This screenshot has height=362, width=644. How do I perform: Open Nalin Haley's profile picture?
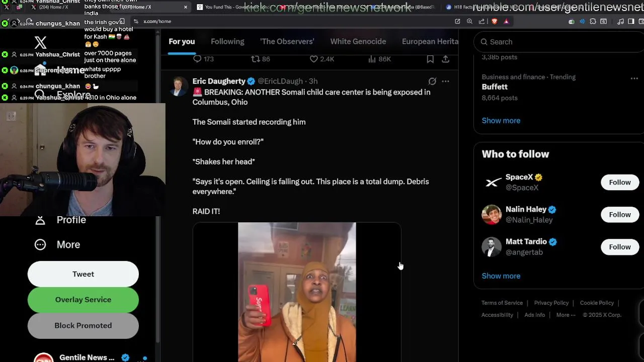tap(492, 214)
